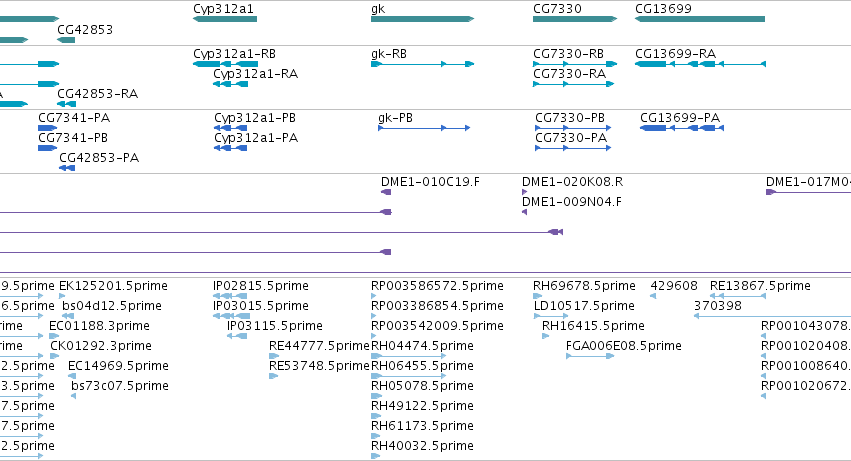The image size is (851, 461).
Task: Click the CG42853-PA protein label
Action: tap(99, 158)
